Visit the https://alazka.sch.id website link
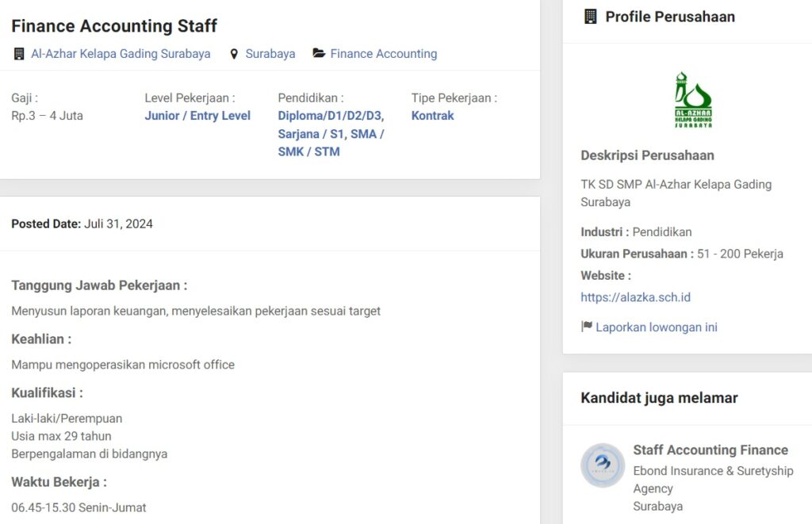Image resolution: width=812 pixels, height=524 pixels. pos(635,297)
